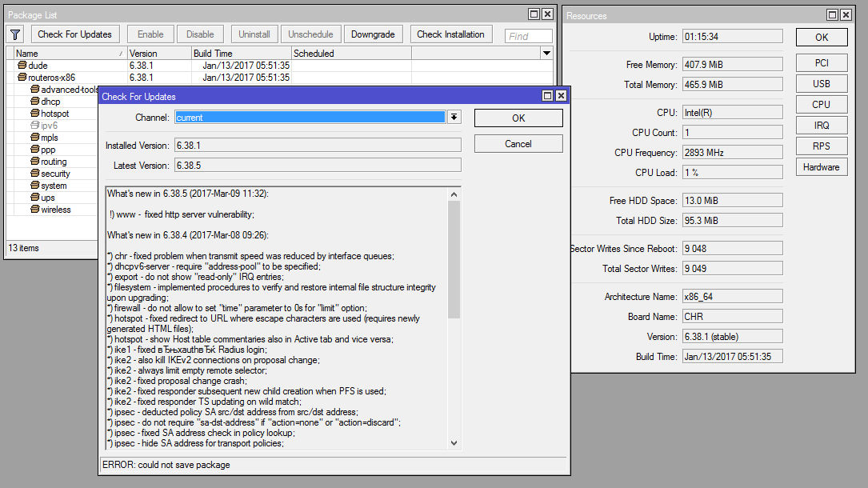Click OK in the Resources window
The width and height of the screenshot is (868, 488).
(x=822, y=37)
